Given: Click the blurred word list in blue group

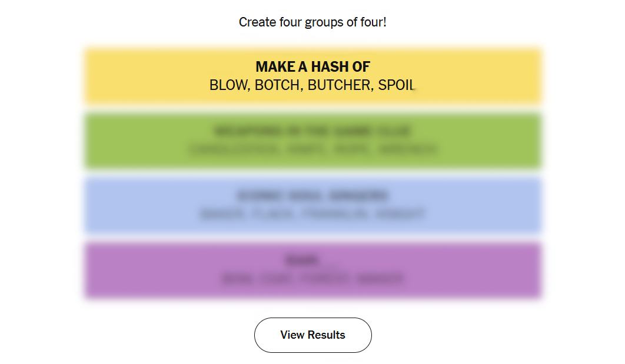Looking at the screenshot, I should [312, 214].
